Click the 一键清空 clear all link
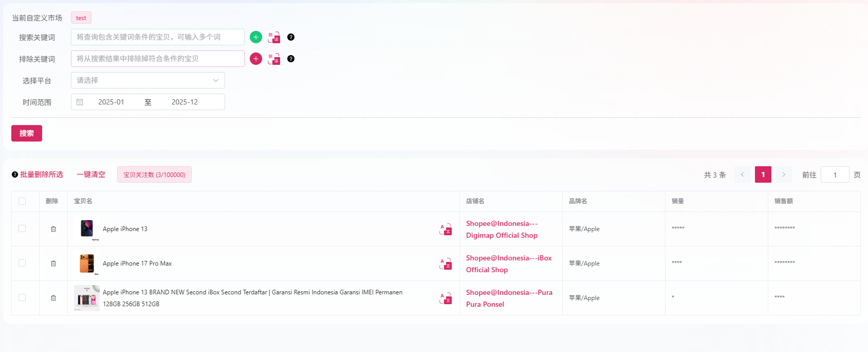Screen dimensions: 868x352 click(91, 174)
